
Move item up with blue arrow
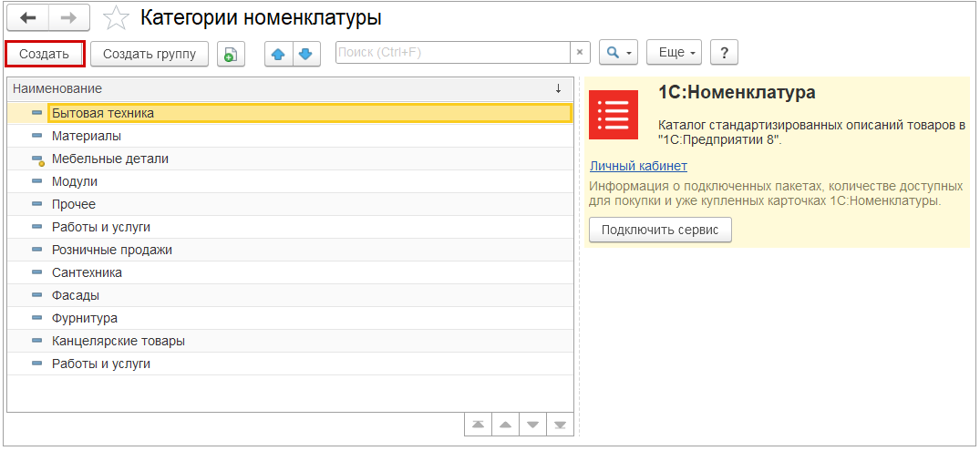[x=279, y=54]
